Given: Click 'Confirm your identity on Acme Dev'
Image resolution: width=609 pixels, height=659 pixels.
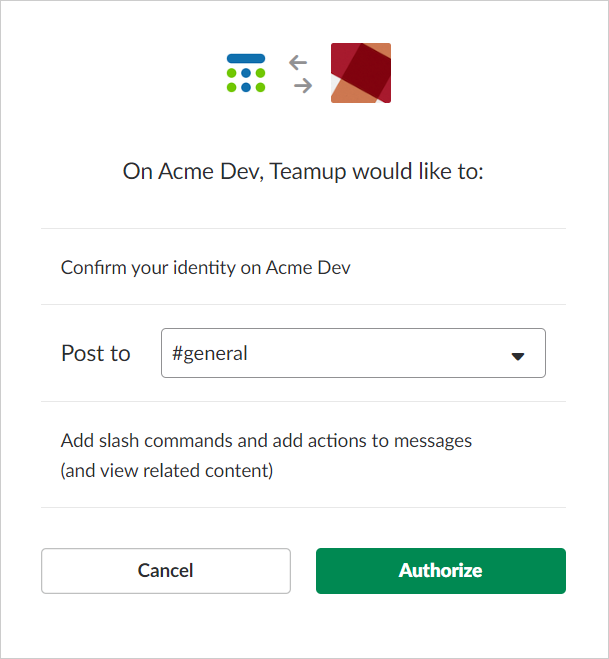Looking at the screenshot, I should click(x=206, y=268).
